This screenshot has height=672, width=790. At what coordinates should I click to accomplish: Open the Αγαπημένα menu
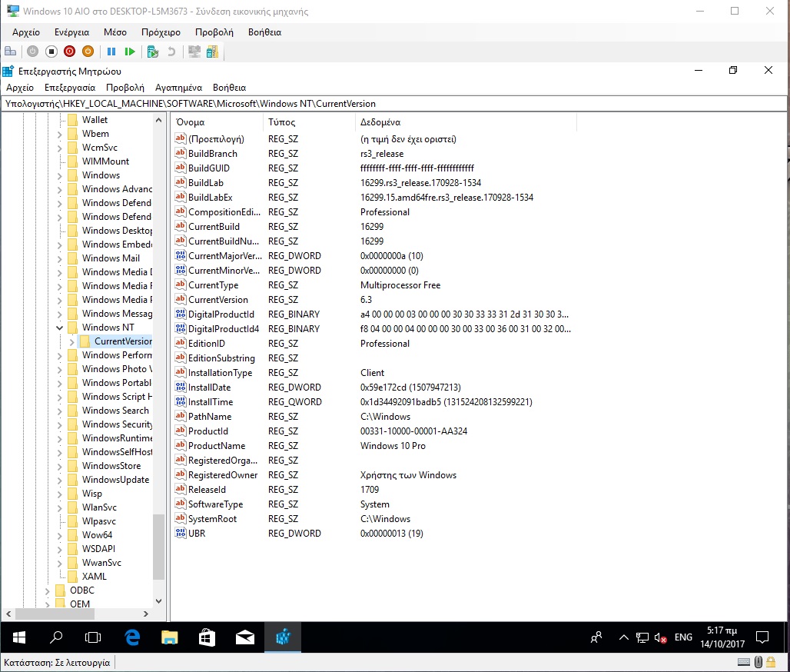point(178,88)
